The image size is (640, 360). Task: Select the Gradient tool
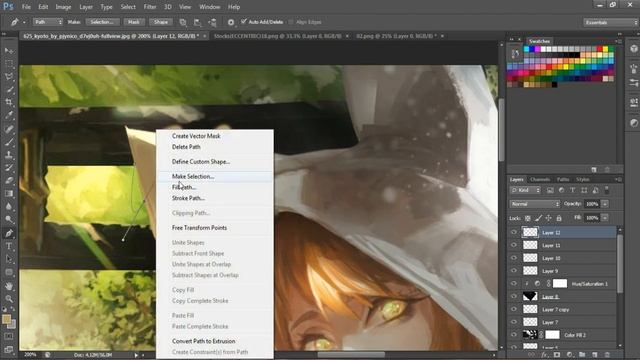pos(9,193)
